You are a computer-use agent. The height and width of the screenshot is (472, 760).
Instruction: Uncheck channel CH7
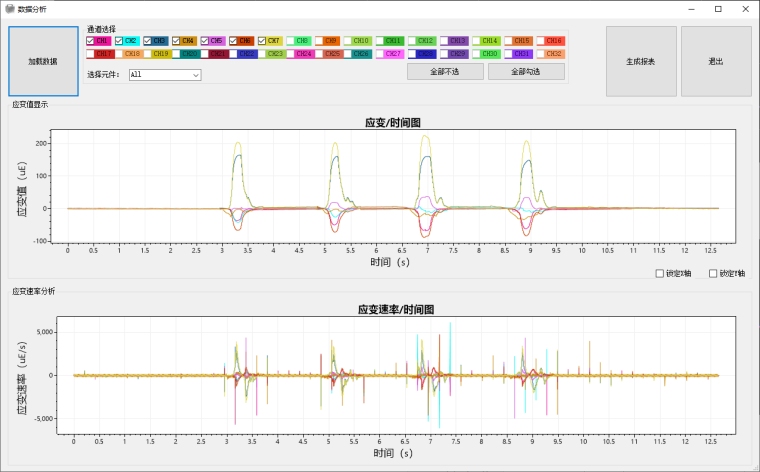tap(261, 41)
